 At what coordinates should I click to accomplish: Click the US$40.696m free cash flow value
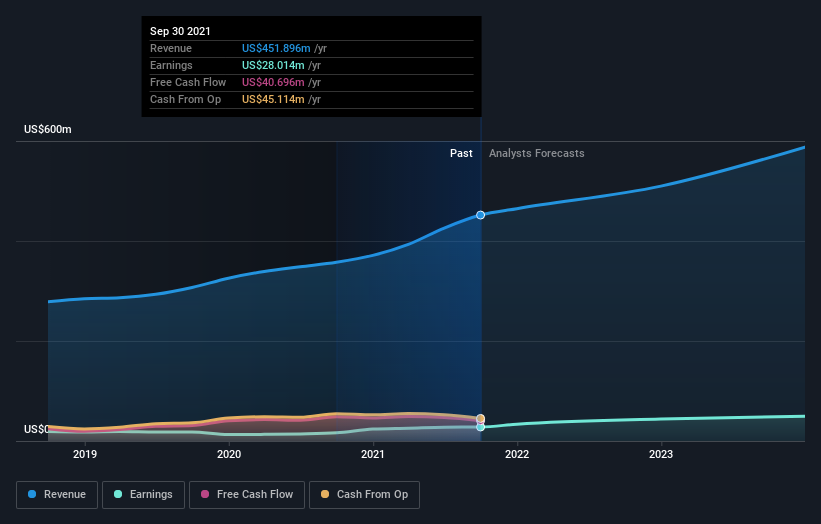coord(273,82)
